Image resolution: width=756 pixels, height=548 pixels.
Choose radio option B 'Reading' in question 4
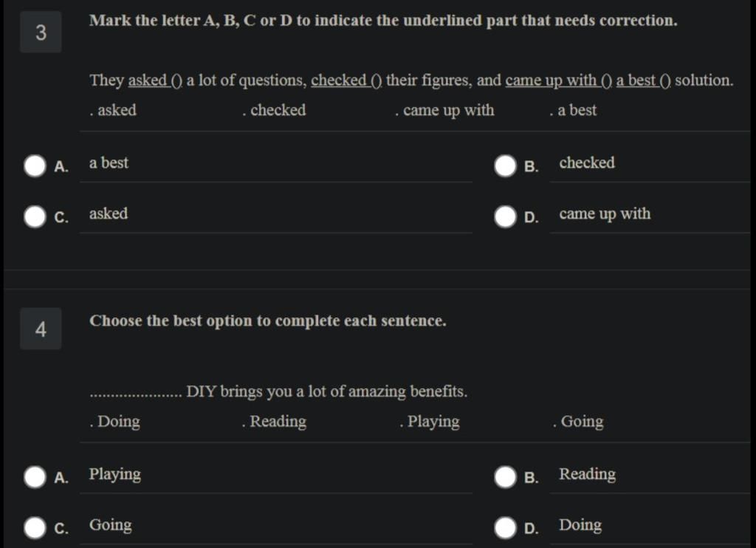point(505,477)
